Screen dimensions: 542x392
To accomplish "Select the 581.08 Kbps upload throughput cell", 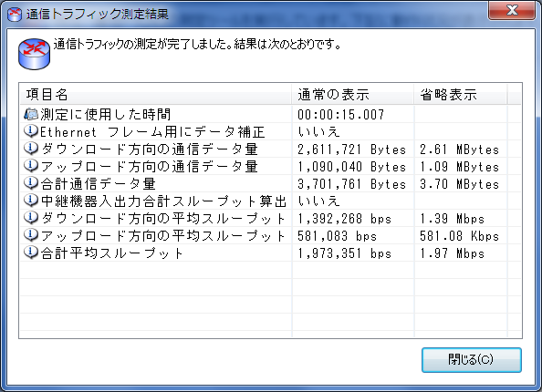I will [x=459, y=236].
